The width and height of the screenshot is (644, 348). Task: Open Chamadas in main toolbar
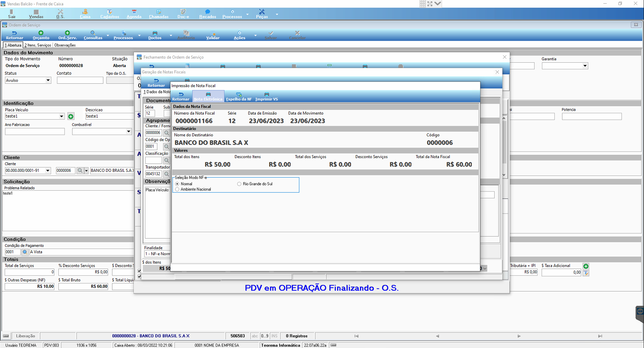click(158, 14)
